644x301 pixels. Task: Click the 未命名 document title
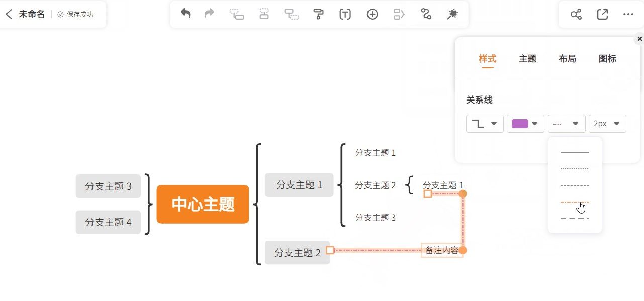point(32,14)
